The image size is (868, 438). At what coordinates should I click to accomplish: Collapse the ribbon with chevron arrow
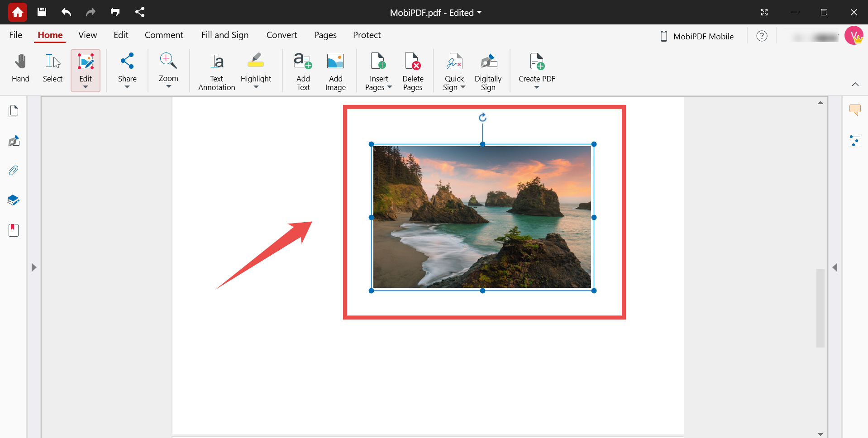855,84
